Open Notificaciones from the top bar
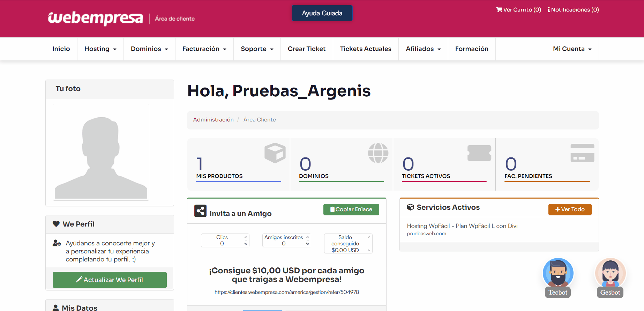Screen dimensions: 644x311 573,10
